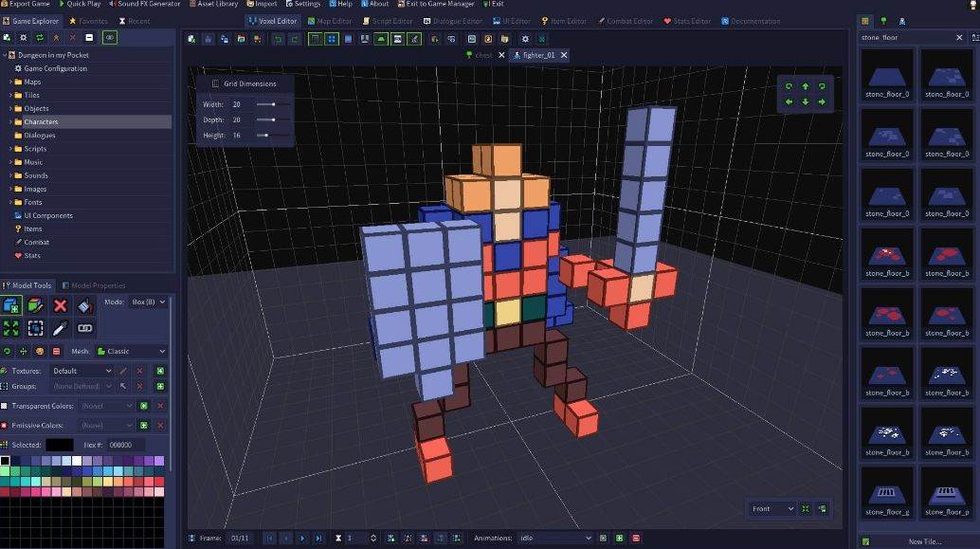Select the Paint Voxel tool
This screenshot has height=549, width=980.
point(36,305)
